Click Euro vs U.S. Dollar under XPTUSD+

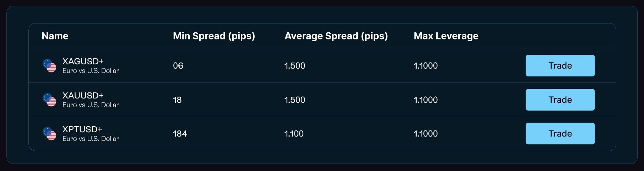[91, 139]
